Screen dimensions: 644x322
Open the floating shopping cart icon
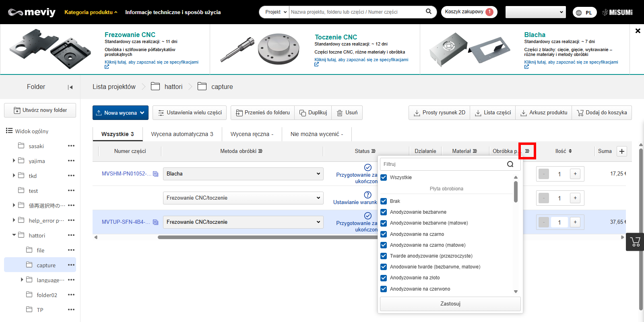pos(635,242)
